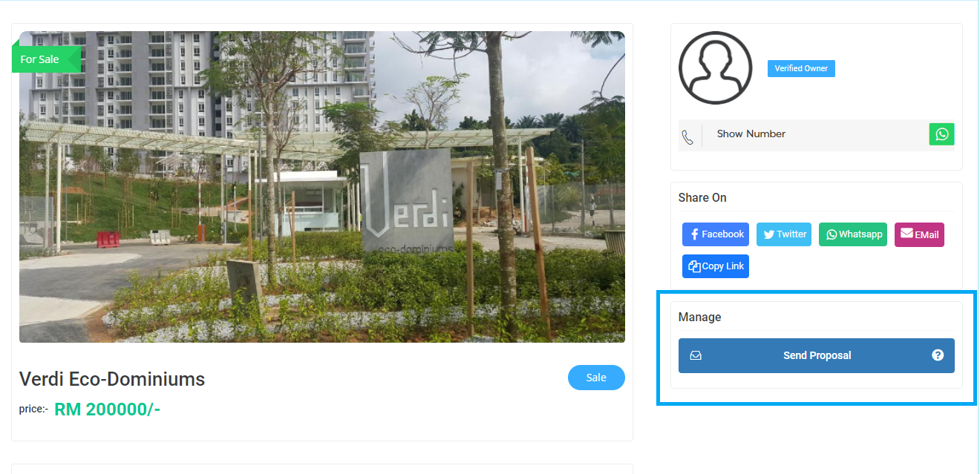Click the Share On heading
The width and height of the screenshot is (980, 474).
[702, 197]
